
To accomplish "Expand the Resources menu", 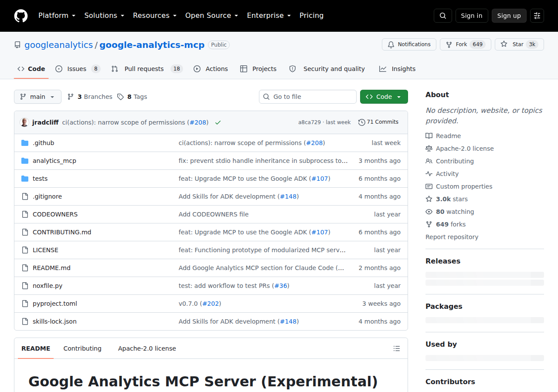I will (x=155, y=16).
